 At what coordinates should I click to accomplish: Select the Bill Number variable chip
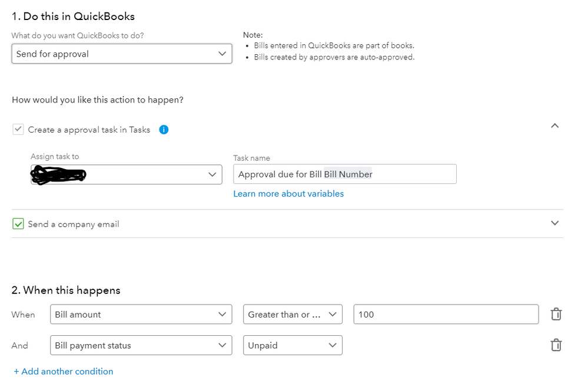click(x=348, y=174)
